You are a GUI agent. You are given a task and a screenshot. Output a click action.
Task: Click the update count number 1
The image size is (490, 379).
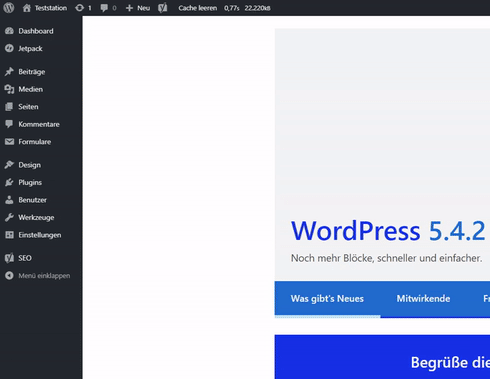click(x=89, y=8)
